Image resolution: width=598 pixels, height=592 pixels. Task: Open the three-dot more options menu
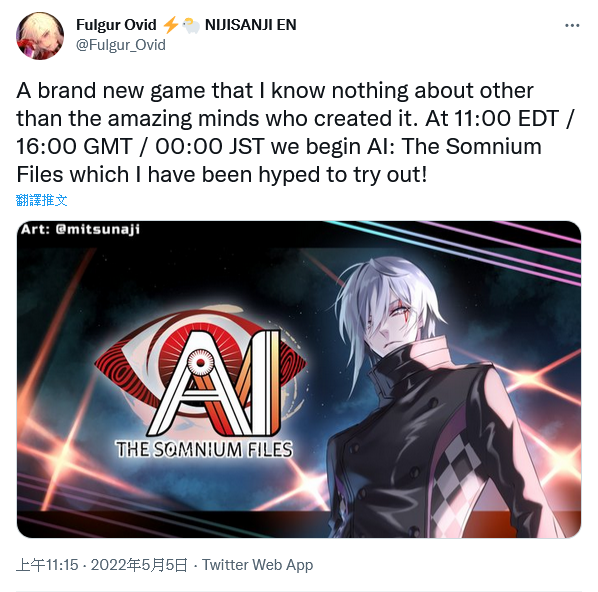pyautogui.click(x=572, y=26)
